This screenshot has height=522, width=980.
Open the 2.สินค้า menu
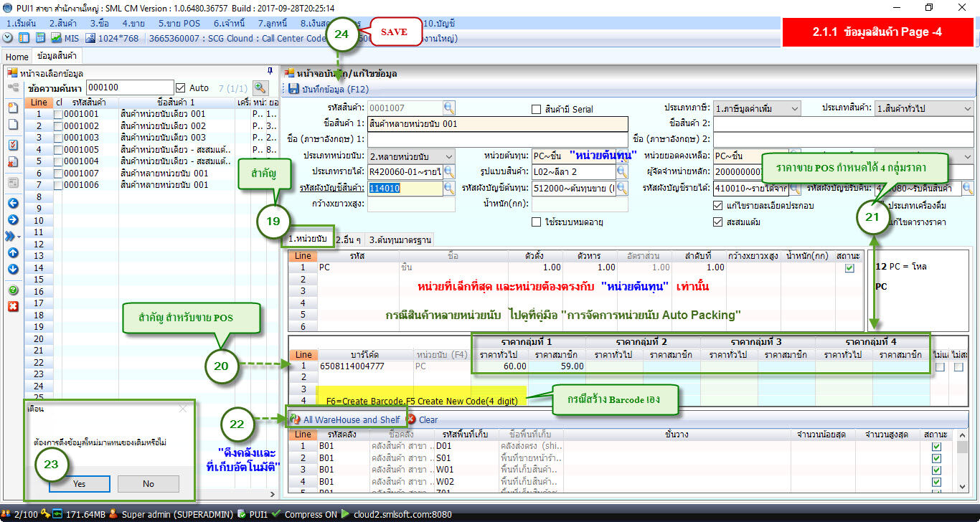(62, 23)
